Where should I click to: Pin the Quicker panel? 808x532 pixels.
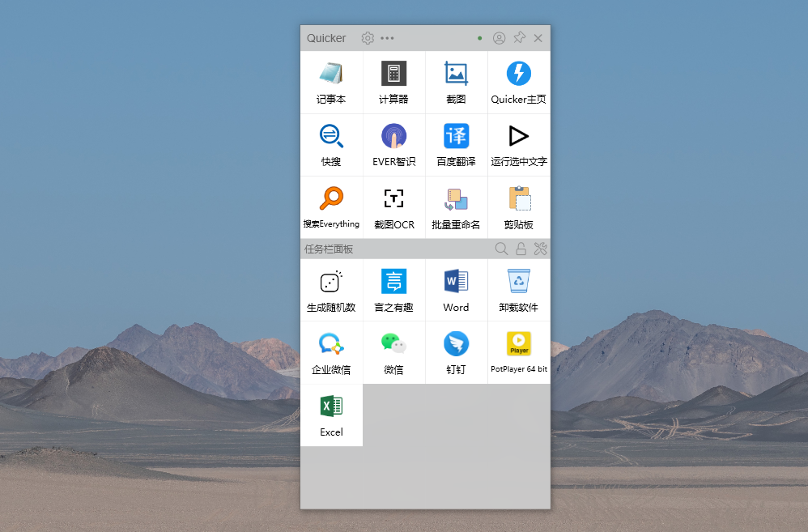click(x=520, y=37)
